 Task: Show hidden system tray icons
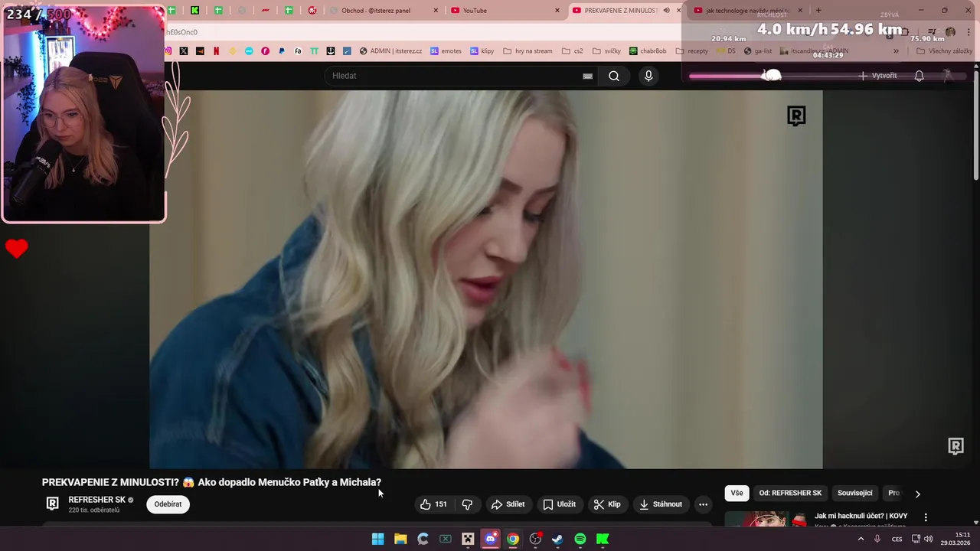click(x=861, y=539)
